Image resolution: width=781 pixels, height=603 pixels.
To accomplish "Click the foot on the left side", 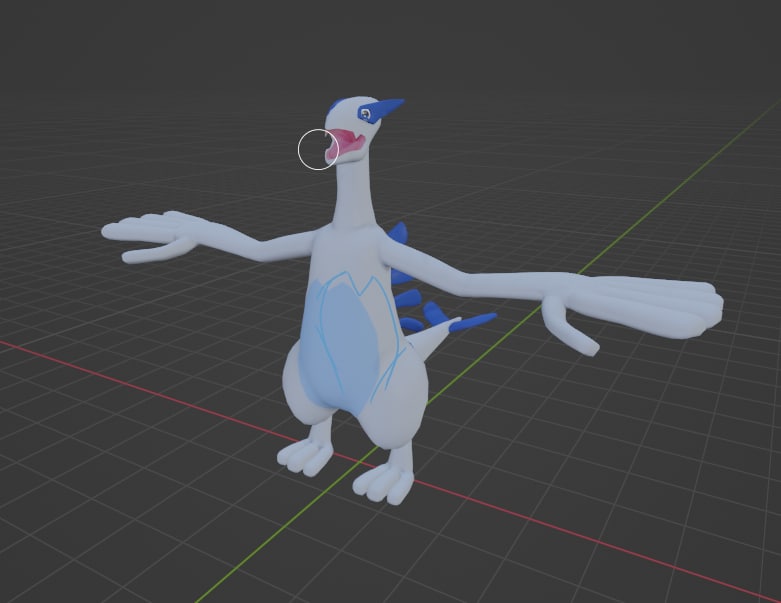I will tap(306, 455).
